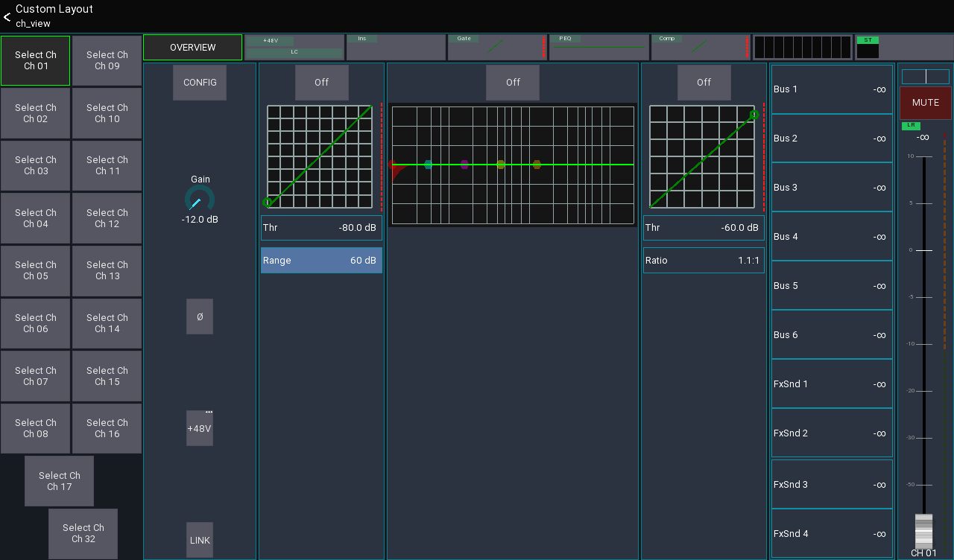954x560 pixels.
Task: Open the +48V/LC section in the top strip
Action: pyautogui.click(x=294, y=47)
